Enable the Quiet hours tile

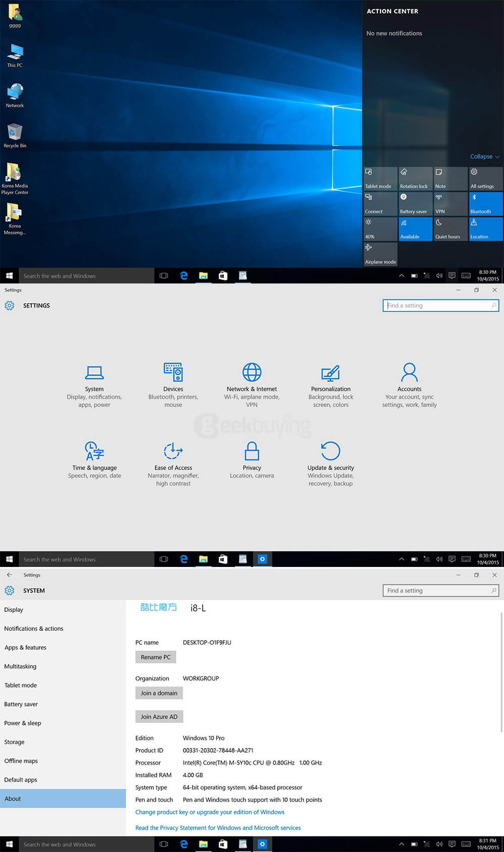click(x=451, y=229)
